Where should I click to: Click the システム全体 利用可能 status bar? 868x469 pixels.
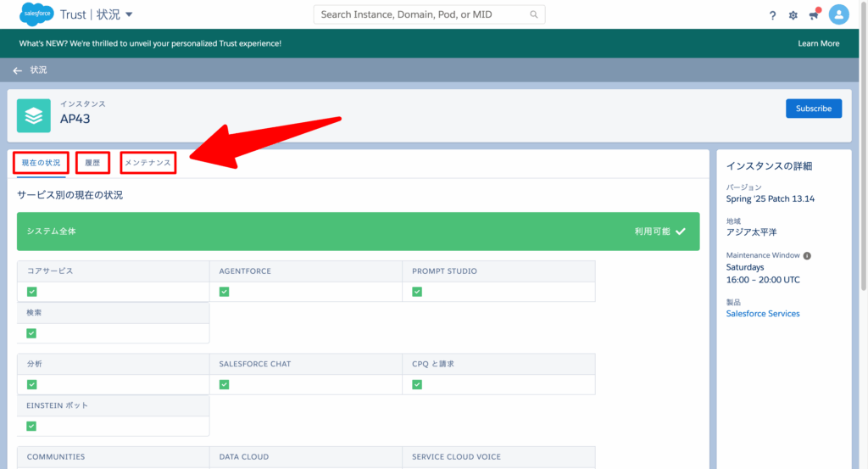[x=359, y=232]
